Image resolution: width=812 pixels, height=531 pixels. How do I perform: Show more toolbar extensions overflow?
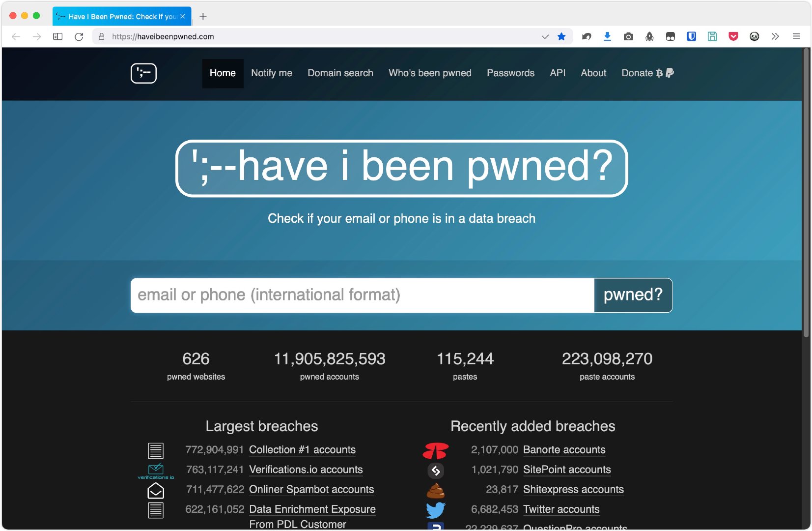coord(775,36)
